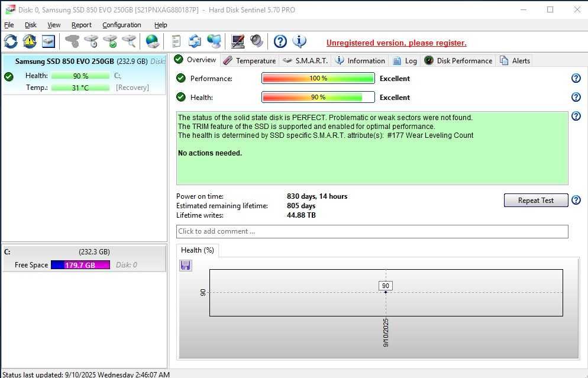The width and height of the screenshot is (588, 378).
Task: Click the blue question mark toolbar icon
Action: (x=280, y=41)
